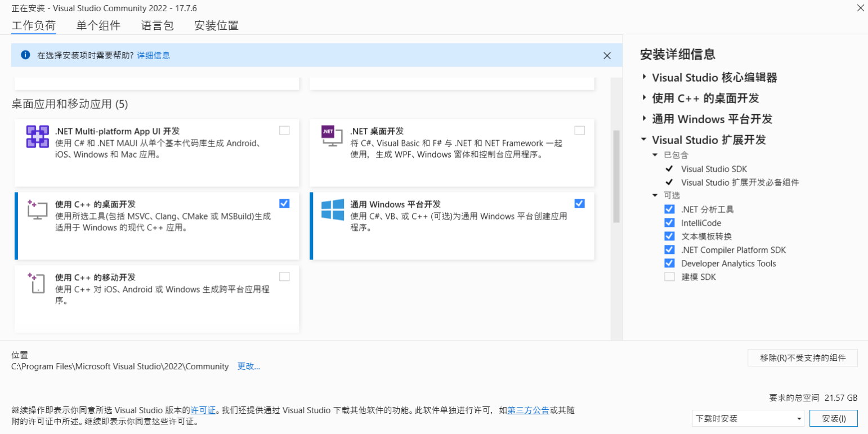Click the 安装(I) button

834,419
